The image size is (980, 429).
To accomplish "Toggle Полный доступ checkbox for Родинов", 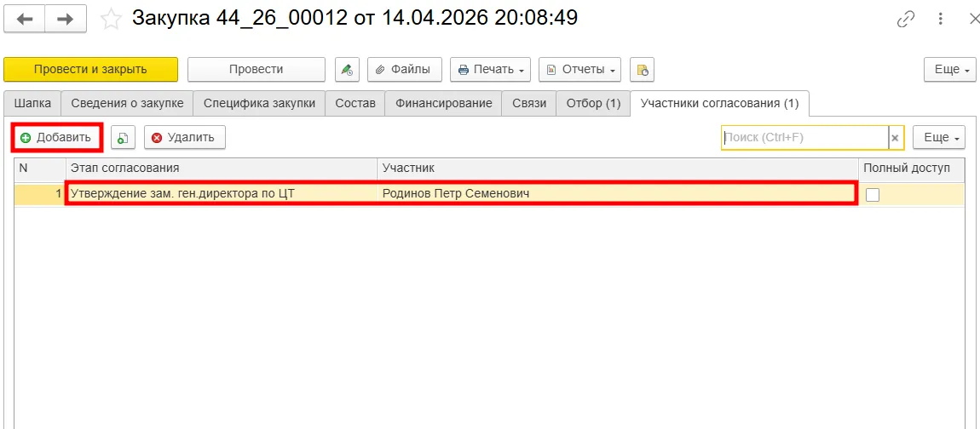I will (x=873, y=195).
